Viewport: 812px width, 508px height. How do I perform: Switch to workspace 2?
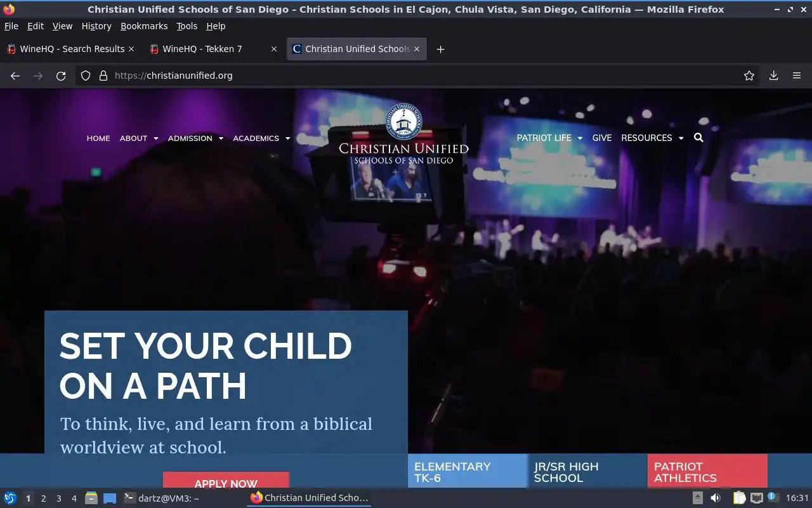pos(43,498)
